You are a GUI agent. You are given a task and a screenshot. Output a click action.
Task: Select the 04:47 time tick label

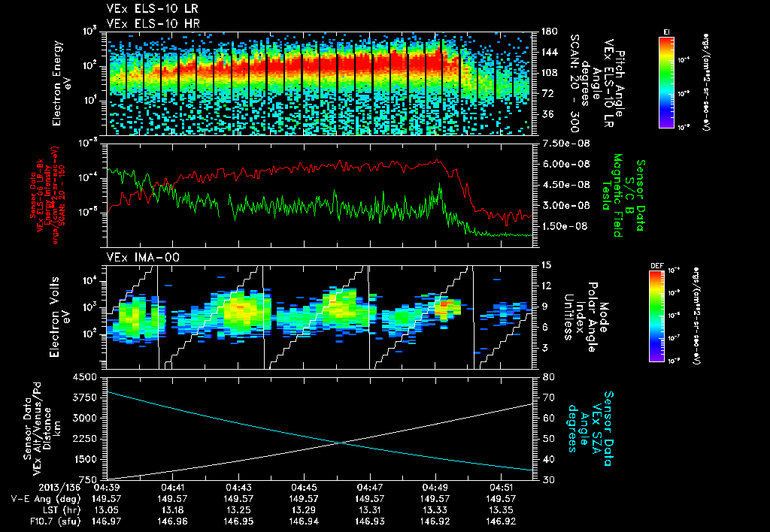pyautogui.click(x=371, y=487)
